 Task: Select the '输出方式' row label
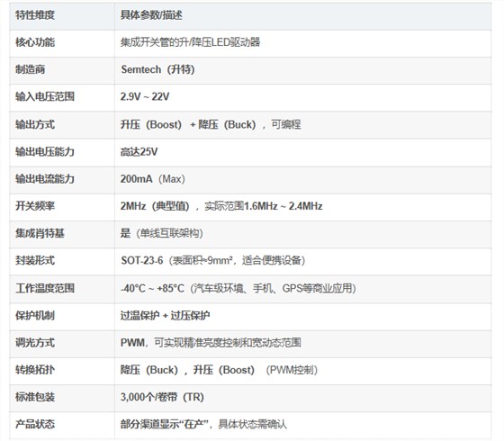35,124
